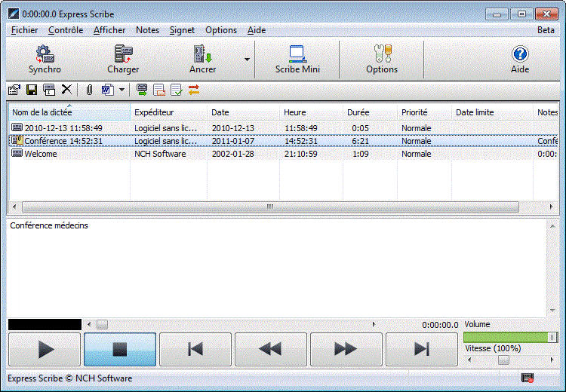Screen dimensions: 566x392
Task: Click the Synchro toolbar button
Action: (x=45, y=60)
